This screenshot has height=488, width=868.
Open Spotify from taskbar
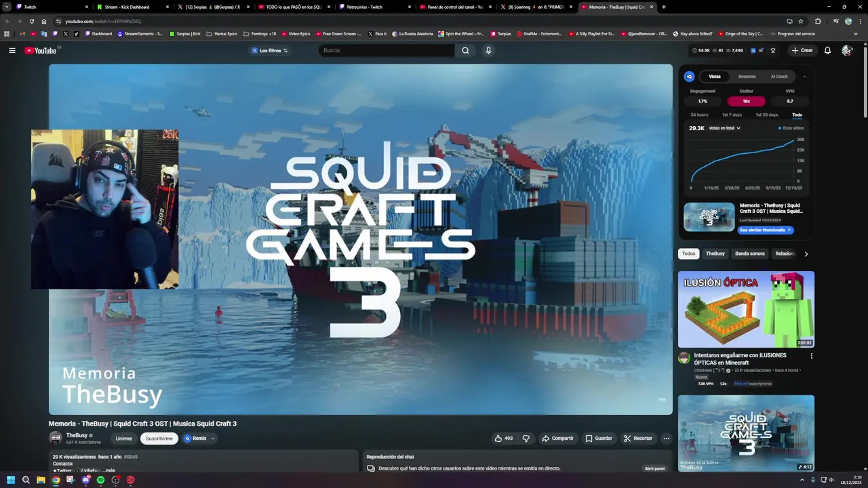pyautogui.click(x=100, y=480)
